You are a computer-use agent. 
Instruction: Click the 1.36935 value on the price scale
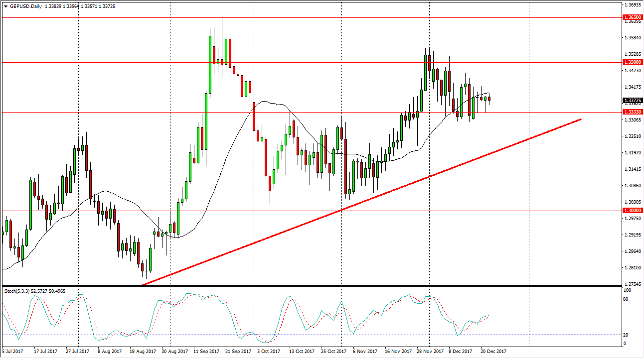[x=634, y=4]
